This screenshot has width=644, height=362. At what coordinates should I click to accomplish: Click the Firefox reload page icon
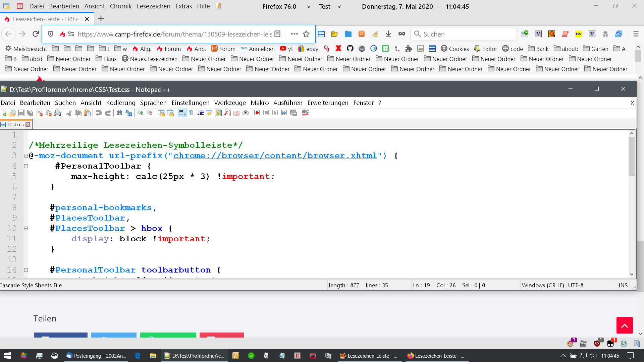(x=36, y=34)
